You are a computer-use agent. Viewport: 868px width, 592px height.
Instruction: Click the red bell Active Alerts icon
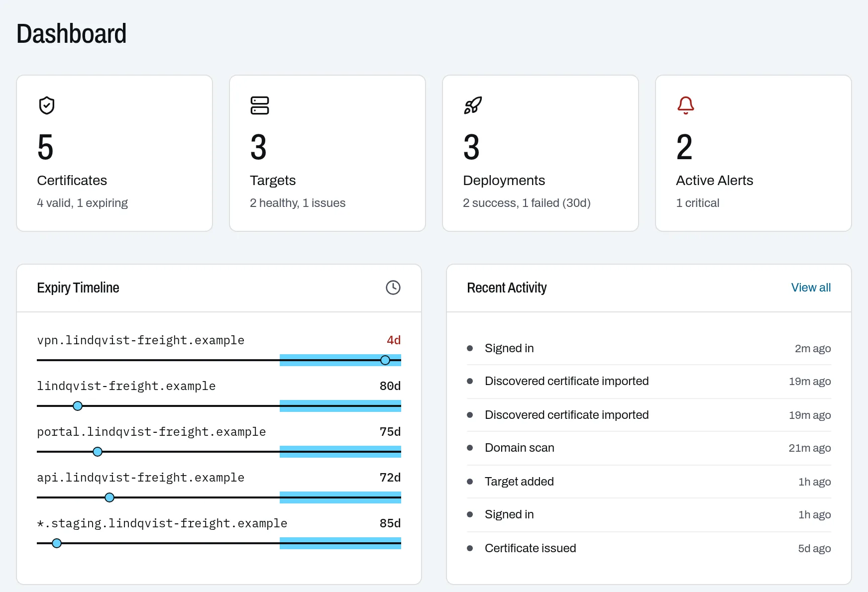(x=686, y=105)
